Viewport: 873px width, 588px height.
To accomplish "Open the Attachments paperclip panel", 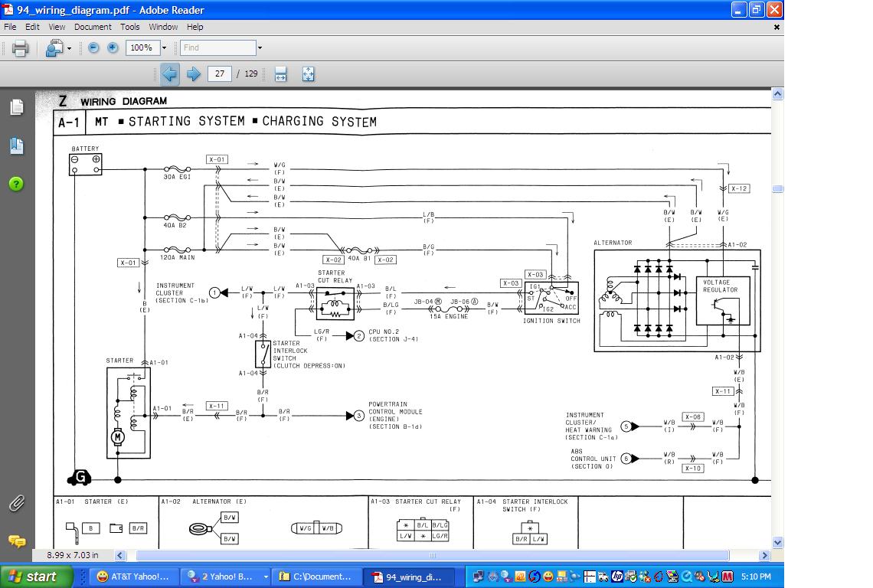I will pos(16,503).
